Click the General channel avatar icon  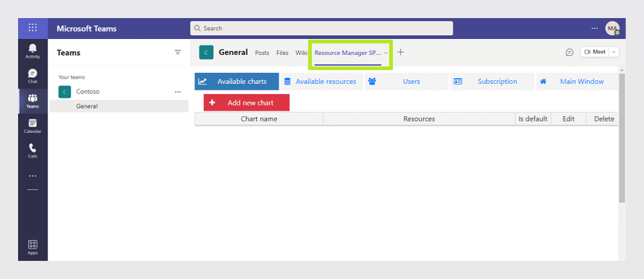206,53
